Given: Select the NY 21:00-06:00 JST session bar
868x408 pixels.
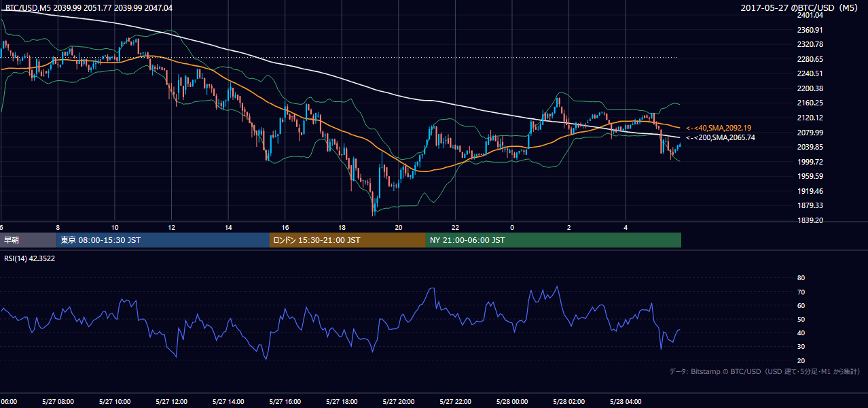Looking at the screenshot, I should pos(554,240).
